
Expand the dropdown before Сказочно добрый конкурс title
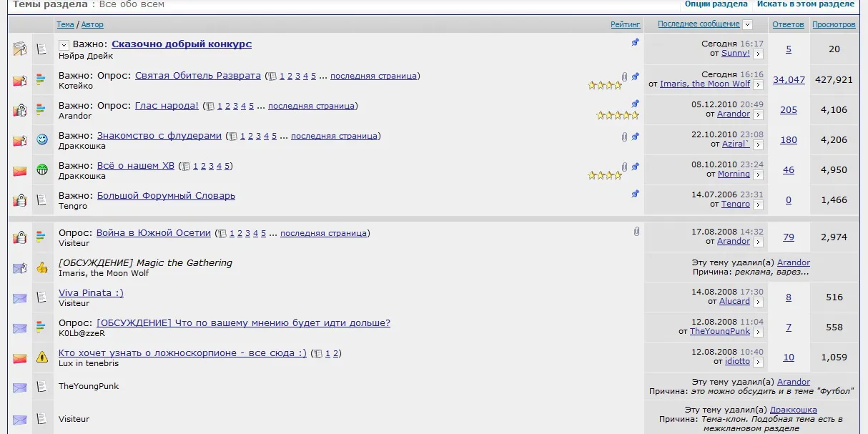pyautogui.click(x=63, y=45)
